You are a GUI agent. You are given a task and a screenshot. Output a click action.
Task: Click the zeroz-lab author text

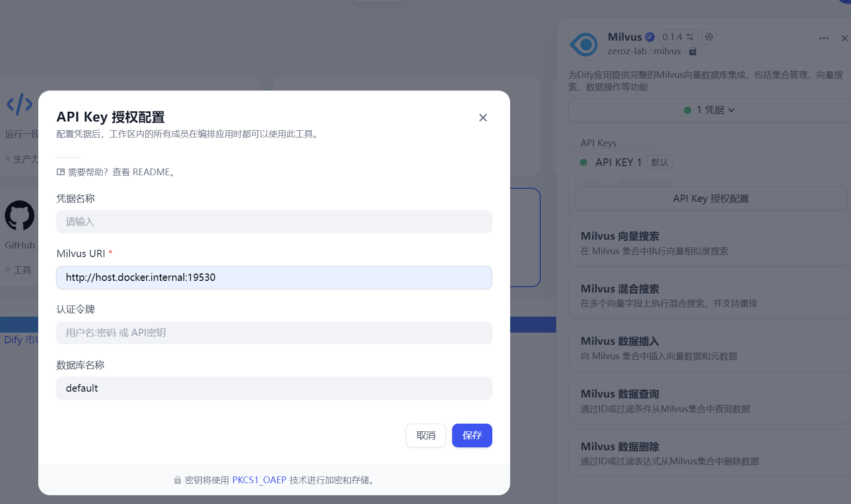(x=627, y=51)
